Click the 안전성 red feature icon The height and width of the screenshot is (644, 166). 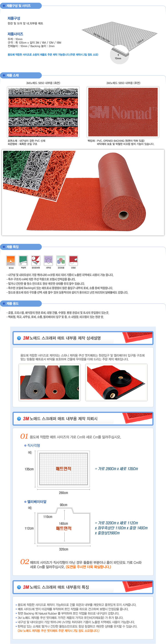73,261
